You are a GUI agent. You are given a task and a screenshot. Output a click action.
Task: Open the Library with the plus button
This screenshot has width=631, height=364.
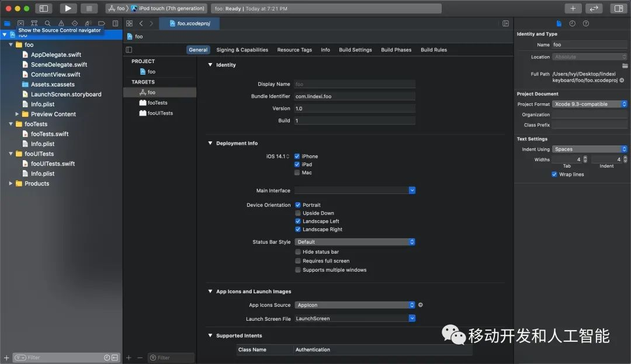point(573,8)
